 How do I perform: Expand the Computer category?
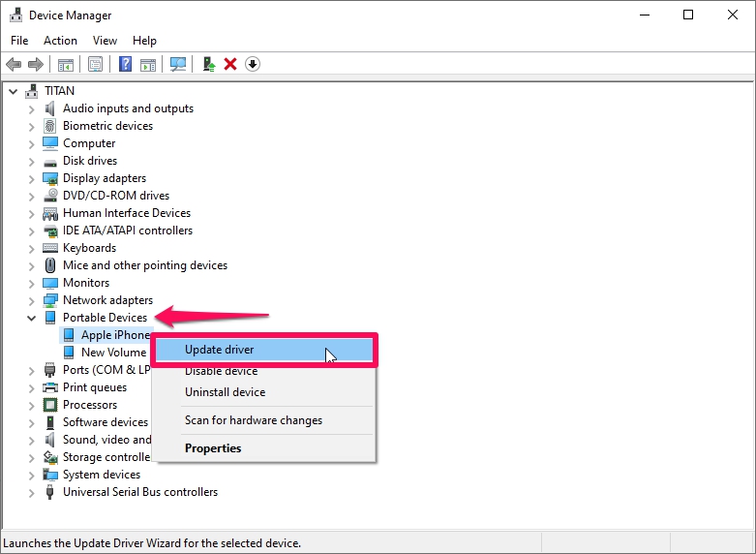pos(31,144)
